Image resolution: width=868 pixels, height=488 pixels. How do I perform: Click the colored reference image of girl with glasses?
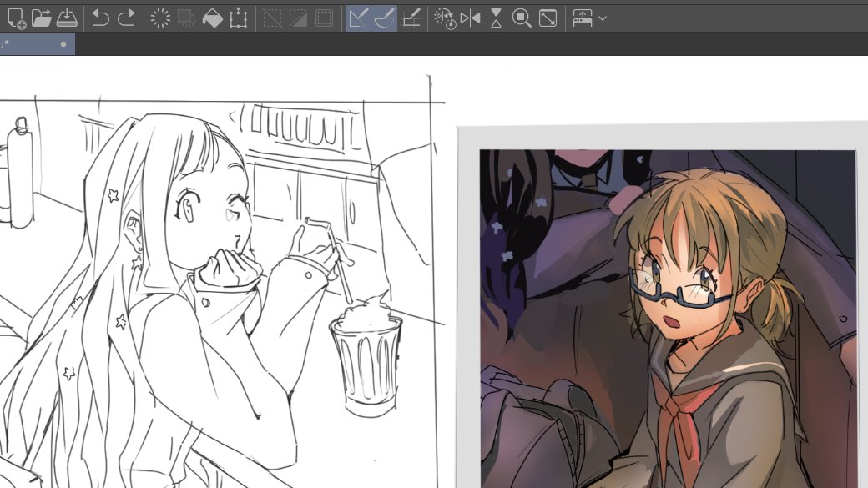[668, 319]
